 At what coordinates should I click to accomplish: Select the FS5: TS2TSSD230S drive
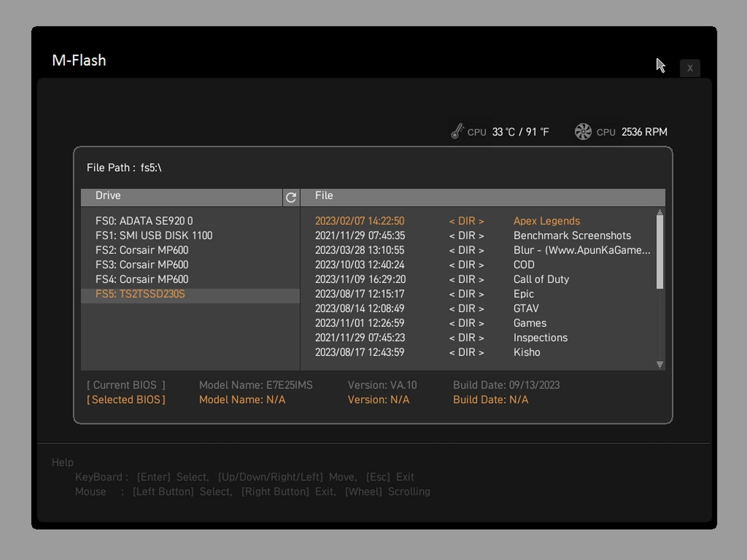[140, 294]
